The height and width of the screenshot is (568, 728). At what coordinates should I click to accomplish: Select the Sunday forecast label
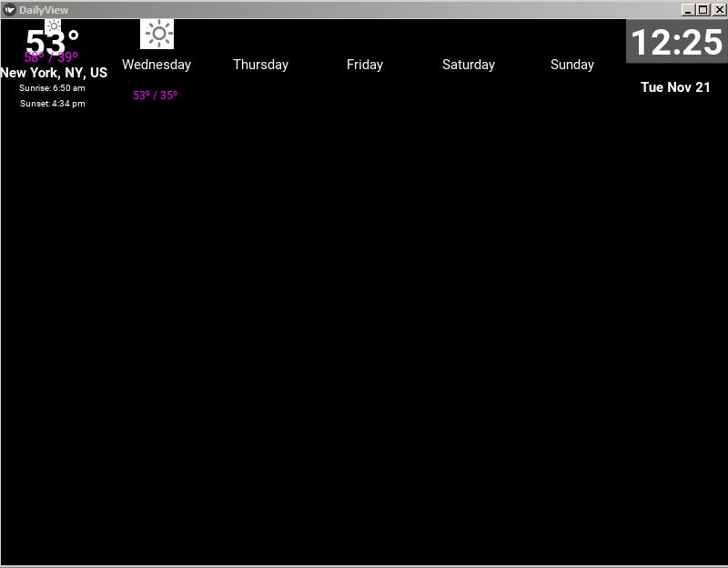(571, 65)
